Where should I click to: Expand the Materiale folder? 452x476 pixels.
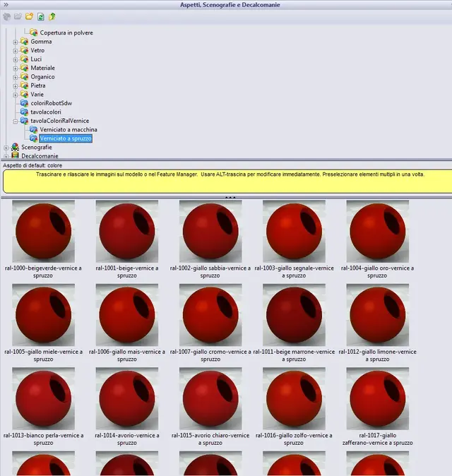point(15,69)
